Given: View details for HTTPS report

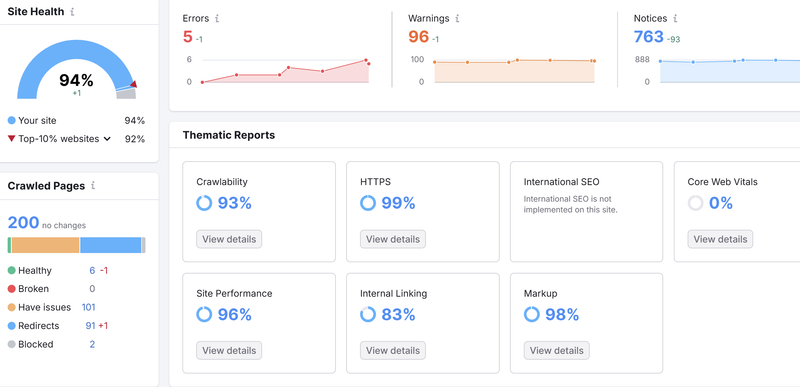Looking at the screenshot, I should [393, 239].
